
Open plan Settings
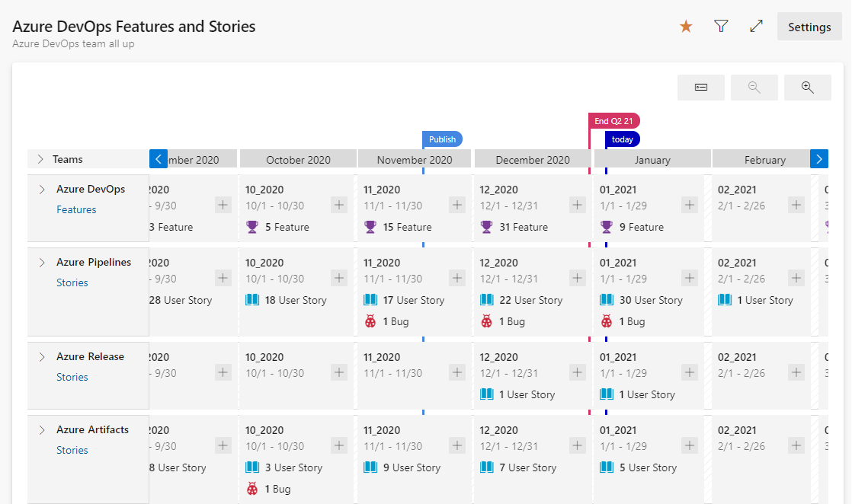(x=809, y=27)
